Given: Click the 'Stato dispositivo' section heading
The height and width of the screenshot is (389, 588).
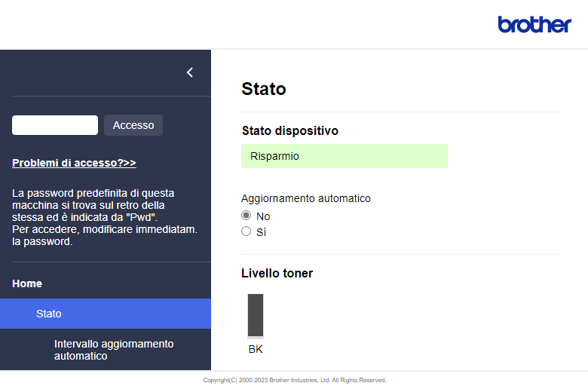Looking at the screenshot, I should 290,130.
